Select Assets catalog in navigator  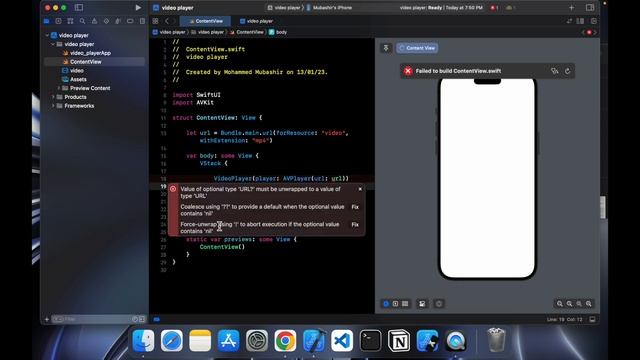click(x=74, y=79)
